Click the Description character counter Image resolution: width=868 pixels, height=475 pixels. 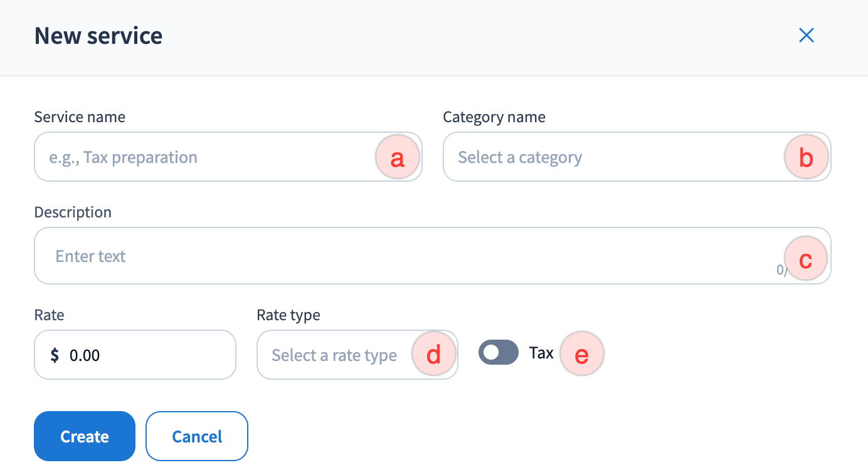coord(781,270)
